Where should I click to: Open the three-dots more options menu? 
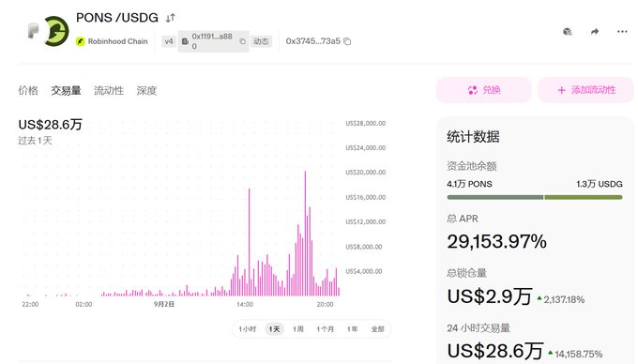622,32
